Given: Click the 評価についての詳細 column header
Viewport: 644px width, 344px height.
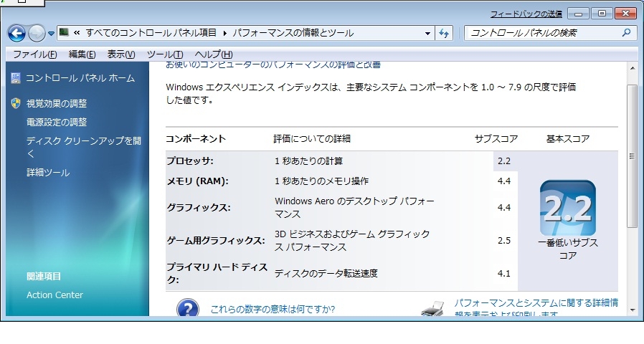Looking at the screenshot, I should click(312, 139).
